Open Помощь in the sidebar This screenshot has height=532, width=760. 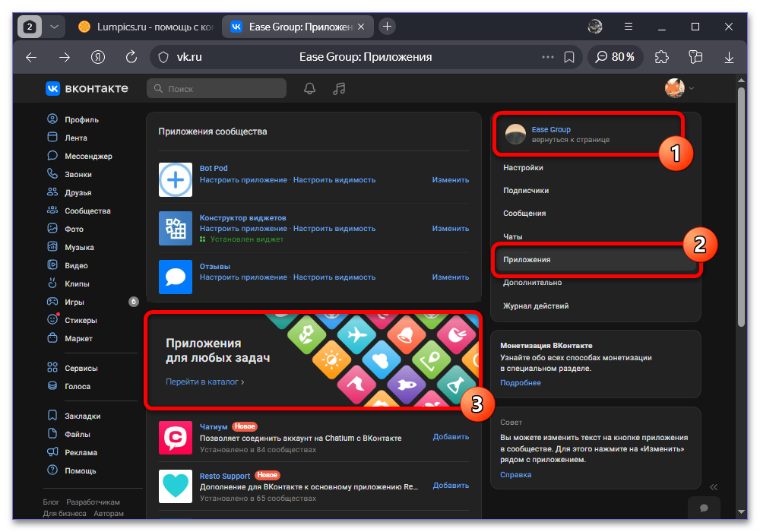point(80,470)
